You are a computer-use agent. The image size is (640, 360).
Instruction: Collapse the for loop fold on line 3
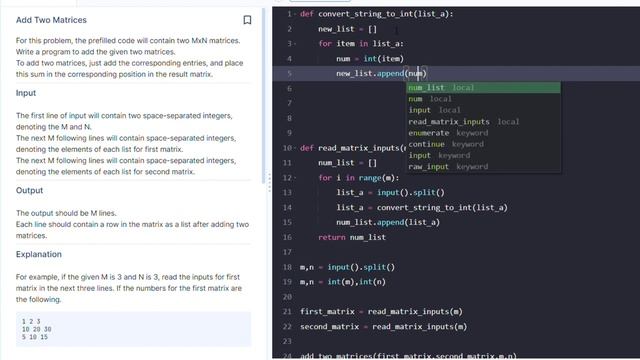[295, 44]
